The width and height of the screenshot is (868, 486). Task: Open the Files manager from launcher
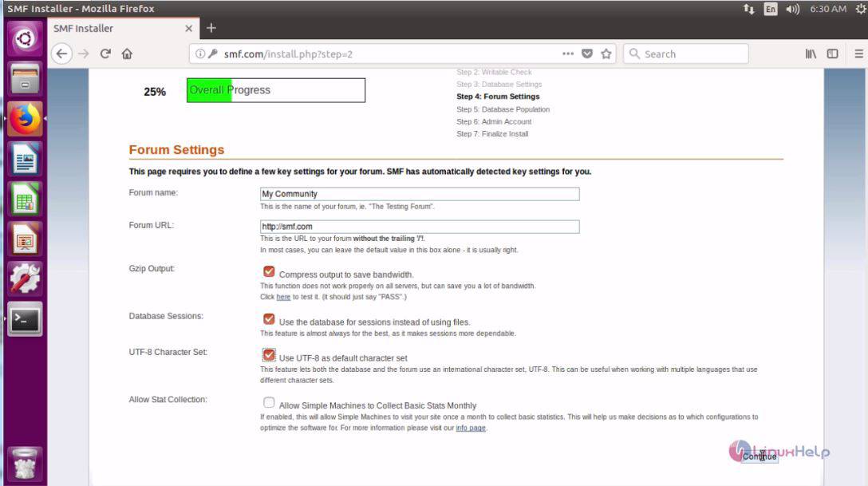[x=25, y=78]
